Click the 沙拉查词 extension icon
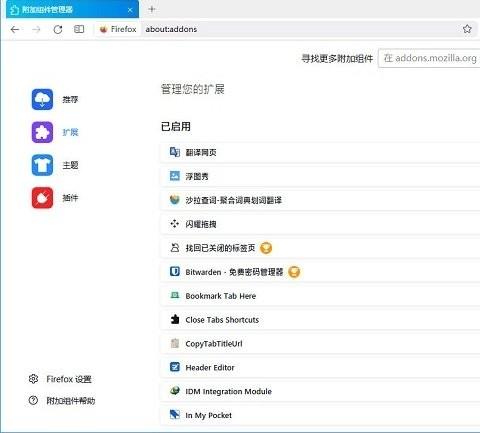Screen dimensions: 480x433 pyautogui.click(x=175, y=200)
